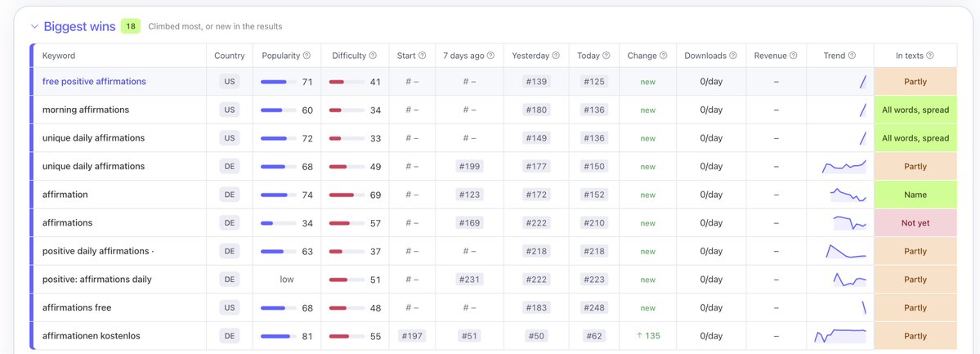Click the #62 Today rank
The width and height of the screenshot is (980, 354).
[593, 336]
